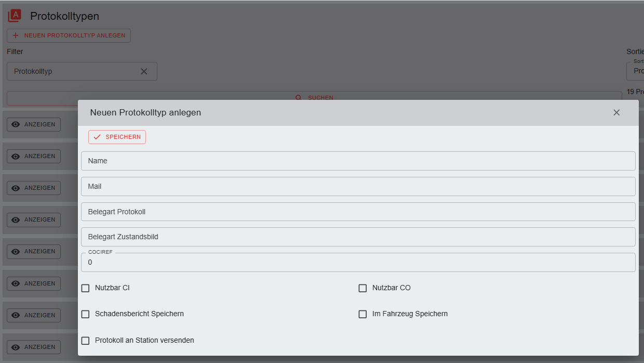Focus the Mail input field

click(x=358, y=186)
